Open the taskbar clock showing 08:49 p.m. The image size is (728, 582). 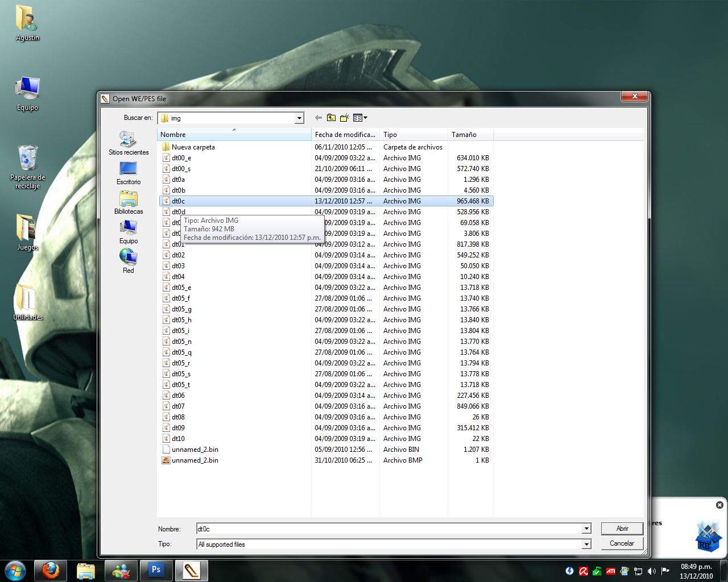[x=696, y=571]
